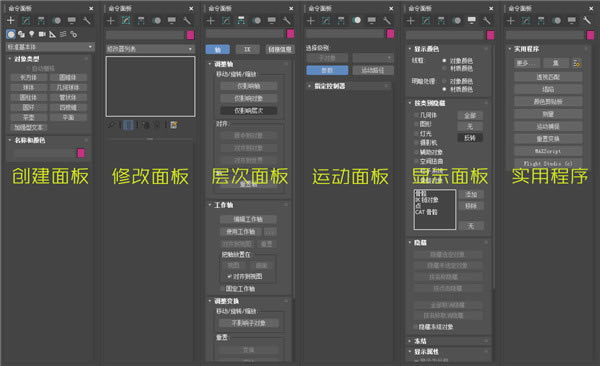This screenshot has width=600, height=366.
Task: Open the Create tab plus icon in the Create panel
Action: tap(11, 21)
